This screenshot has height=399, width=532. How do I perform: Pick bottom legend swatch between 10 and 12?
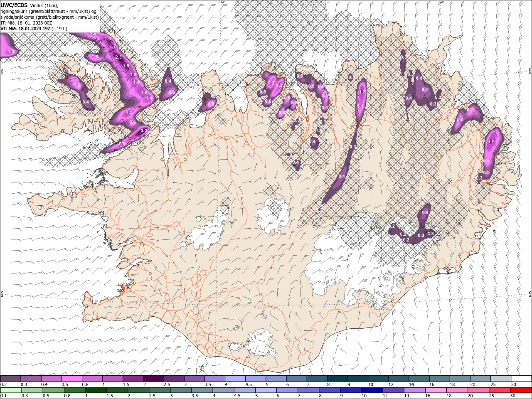coord(372,390)
